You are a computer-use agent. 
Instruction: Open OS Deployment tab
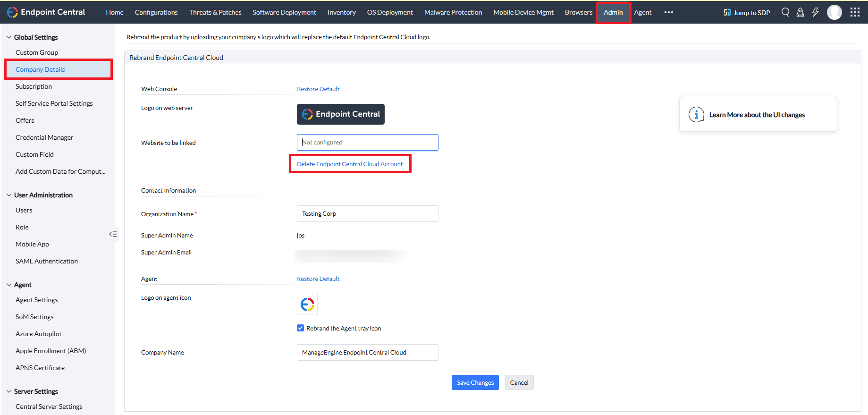pyautogui.click(x=390, y=12)
